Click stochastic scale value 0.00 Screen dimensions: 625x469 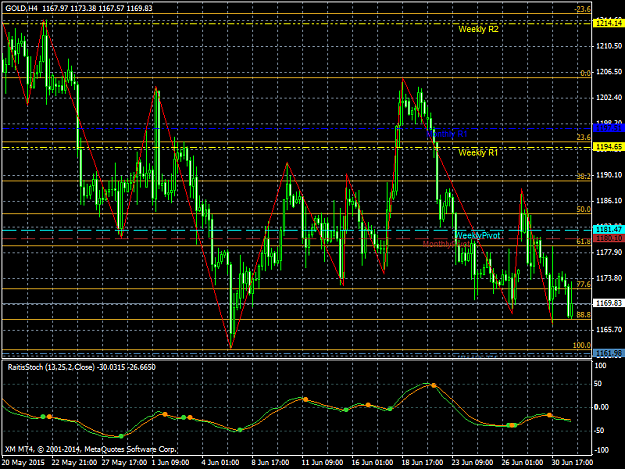(601, 407)
